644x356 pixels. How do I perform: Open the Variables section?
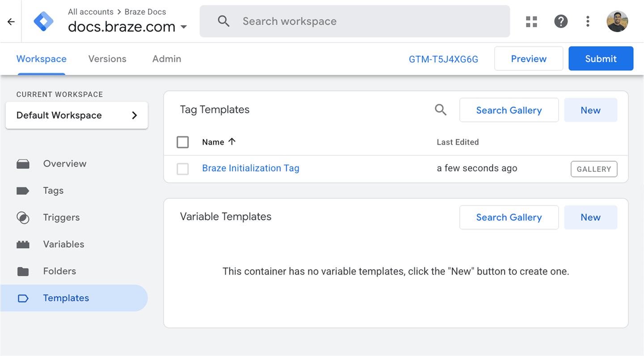tap(63, 244)
